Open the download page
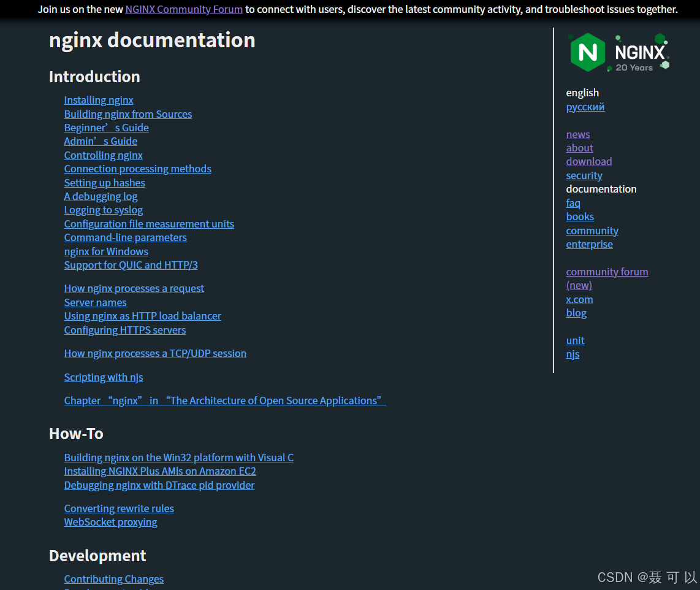This screenshot has height=590, width=700. click(588, 161)
